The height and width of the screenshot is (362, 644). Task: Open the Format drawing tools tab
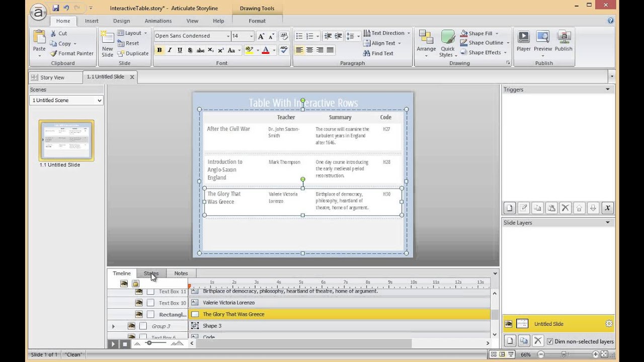pyautogui.click(x=257, y=21)
